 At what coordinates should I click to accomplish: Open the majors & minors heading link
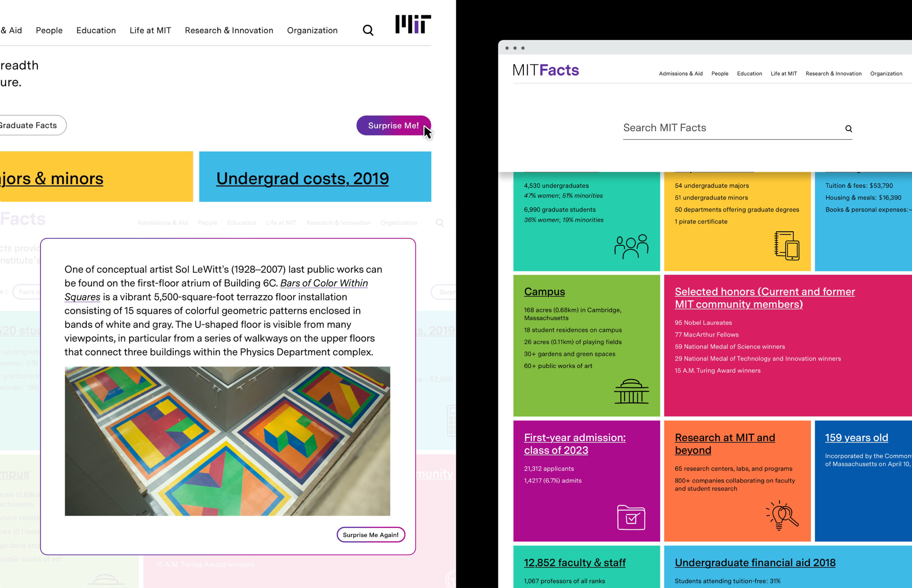tap(52, 178)
